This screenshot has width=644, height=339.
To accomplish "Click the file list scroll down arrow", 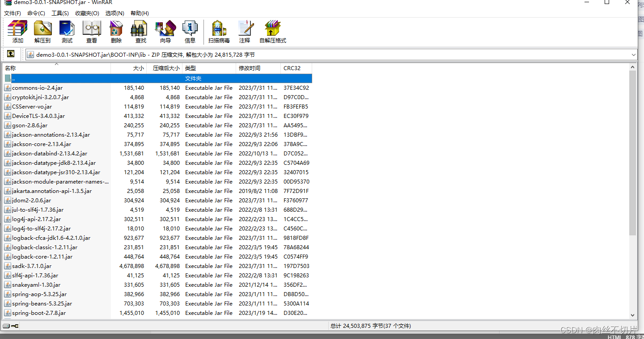I will tap(633, 315).
